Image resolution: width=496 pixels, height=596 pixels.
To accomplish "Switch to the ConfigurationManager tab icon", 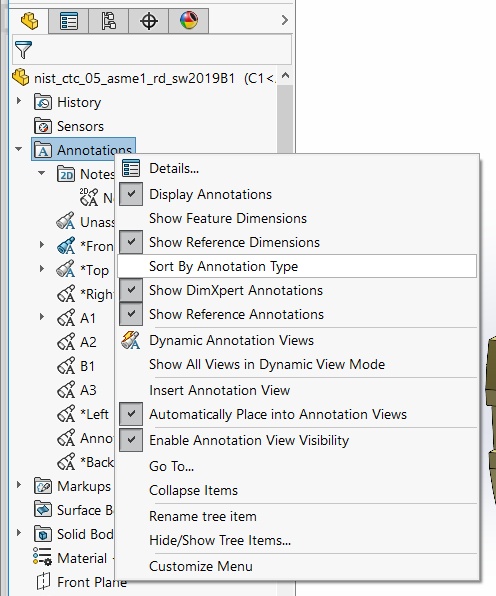I will click(x=109, y=21).
